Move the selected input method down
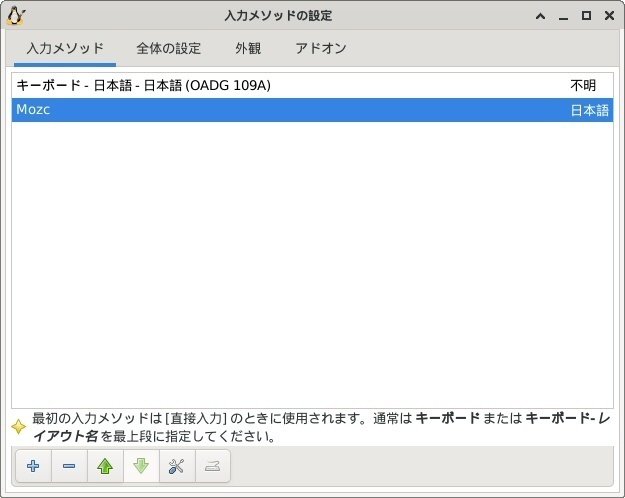Image resolution: width=625 pixels, height=498 pixels. [141, 466]
